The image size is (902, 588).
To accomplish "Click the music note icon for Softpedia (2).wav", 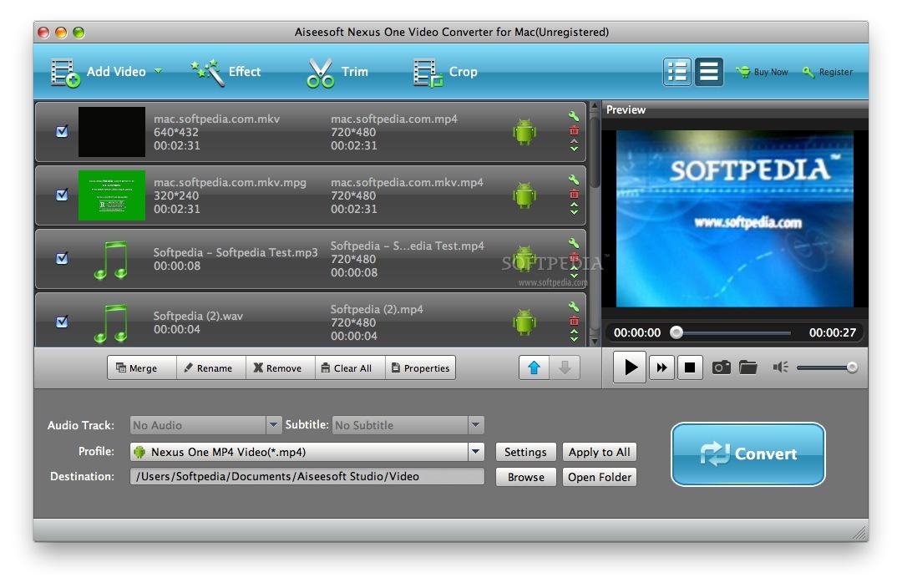I will click(x=111, y=323).
